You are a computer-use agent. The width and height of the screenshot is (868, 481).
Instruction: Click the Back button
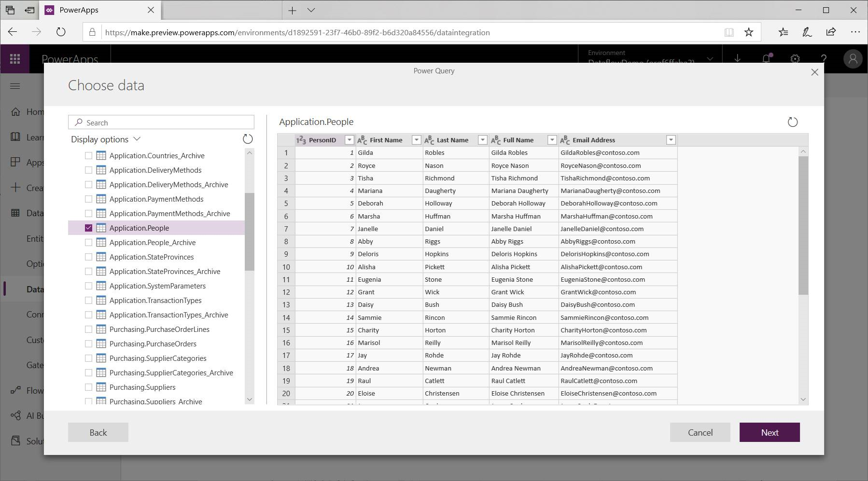point(98,432)
